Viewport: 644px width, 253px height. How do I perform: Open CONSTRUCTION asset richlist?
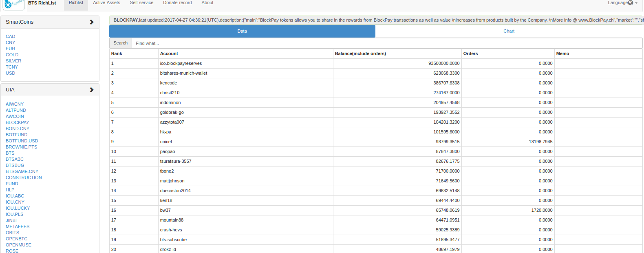24,178
